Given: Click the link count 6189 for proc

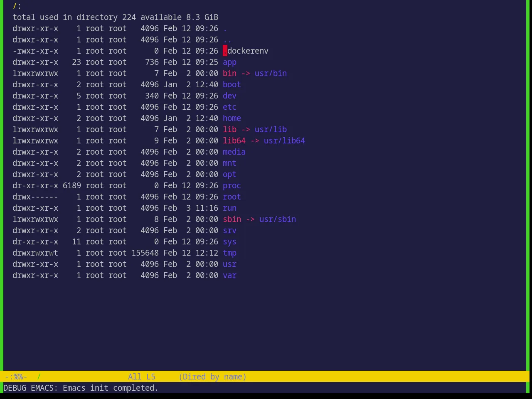Looking at the screenshot, I should pos(72,186).
